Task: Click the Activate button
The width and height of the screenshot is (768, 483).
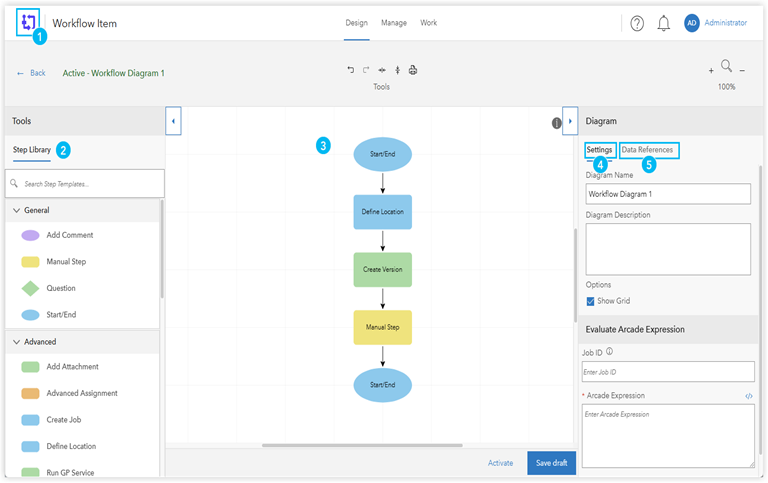Action: [x=500, y=463]
